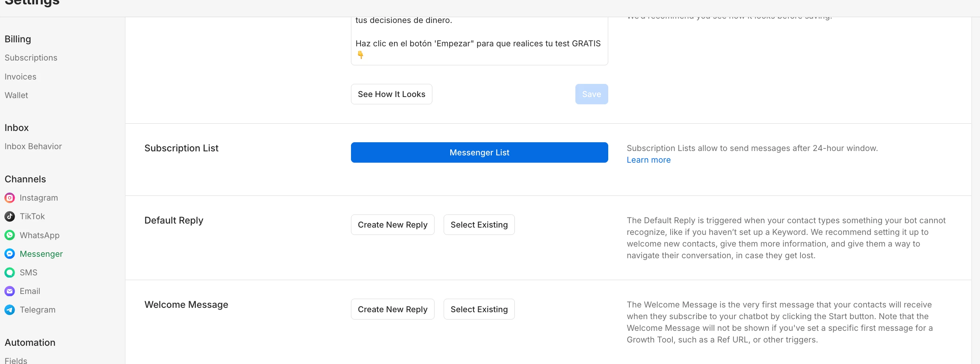The width and height of the screenshot is (980, 364).
Task: Open Subscriptions billing settings
Action: tap(31, 58)
